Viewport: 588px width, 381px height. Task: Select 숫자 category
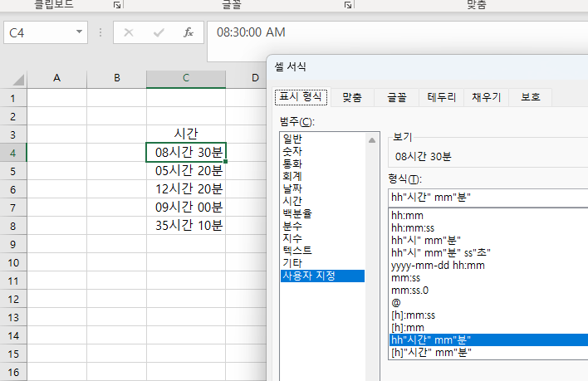pyautogui.click(x=322, y=151)
